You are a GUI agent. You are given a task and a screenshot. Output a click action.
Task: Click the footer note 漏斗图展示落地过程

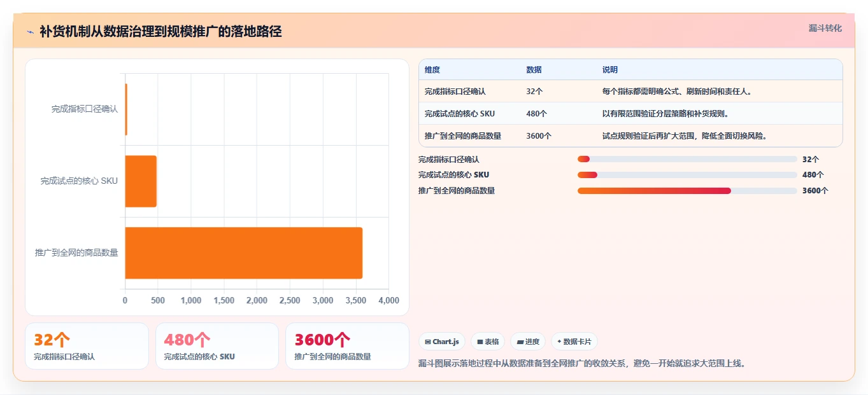point(582,364)
